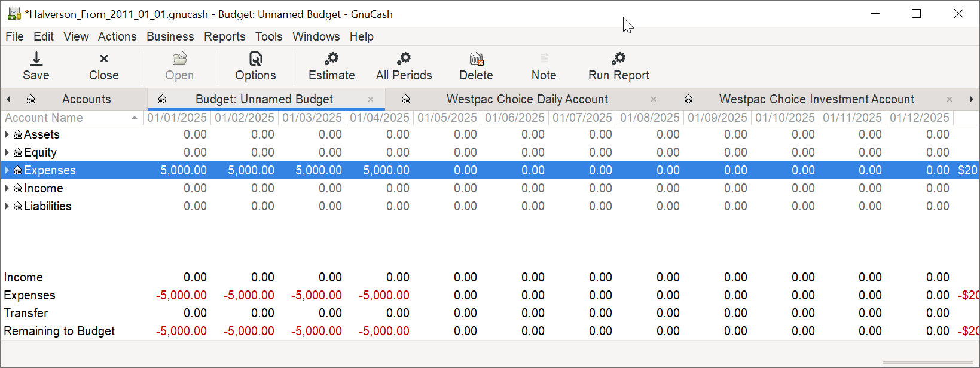The width and height of the screenshot is (980, 368).
Task: Click the Assets account bank icon
Action: point(18,135)
